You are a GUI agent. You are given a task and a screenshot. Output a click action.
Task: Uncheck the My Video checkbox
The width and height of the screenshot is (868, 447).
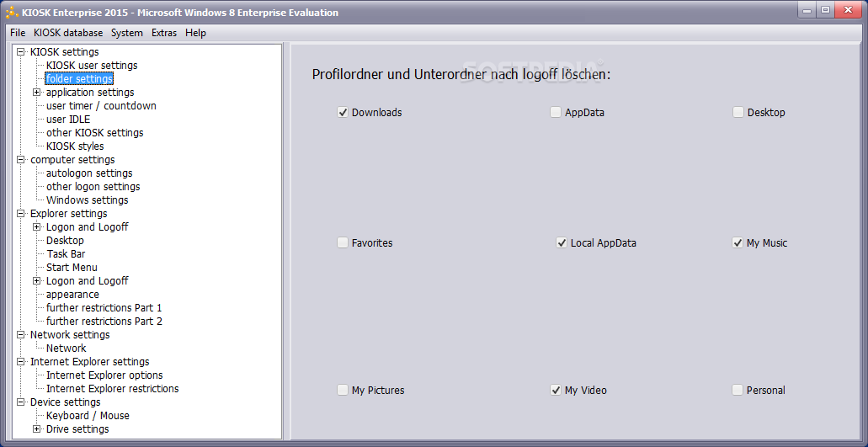tap(555, 390)
